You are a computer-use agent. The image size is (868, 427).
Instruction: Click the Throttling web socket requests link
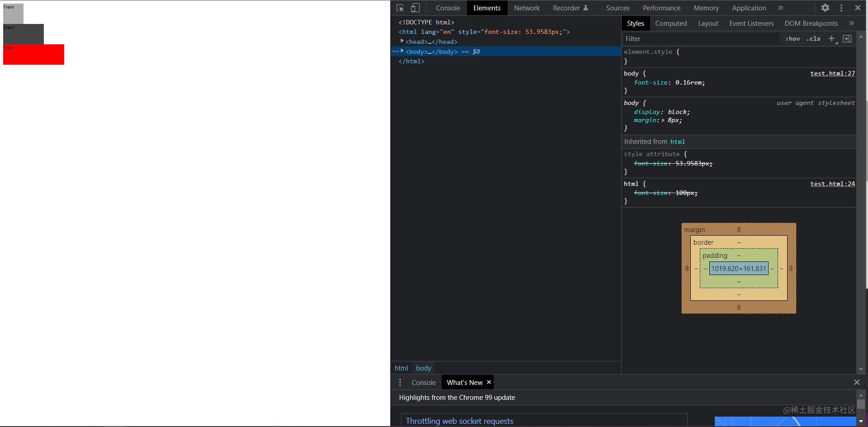pos(459,421)
